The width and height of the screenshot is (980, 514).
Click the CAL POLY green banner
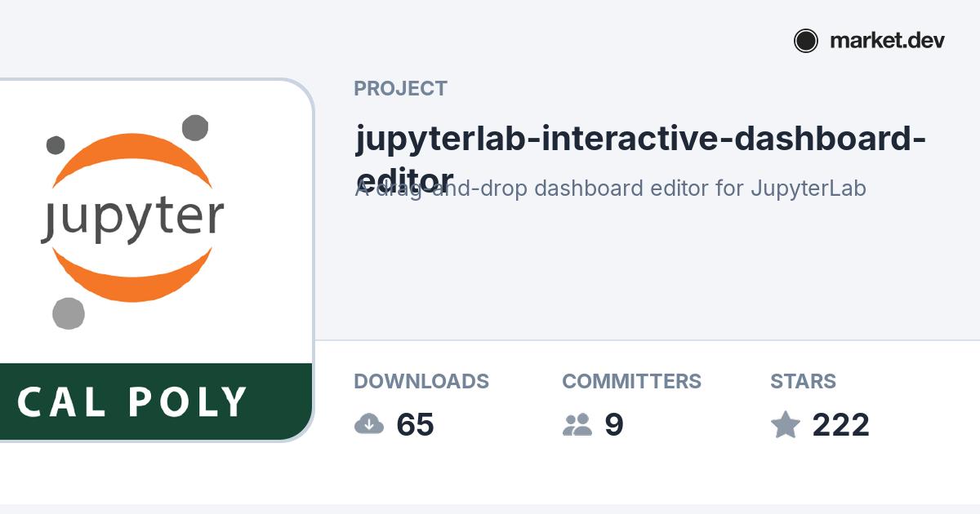coord(155,401)
